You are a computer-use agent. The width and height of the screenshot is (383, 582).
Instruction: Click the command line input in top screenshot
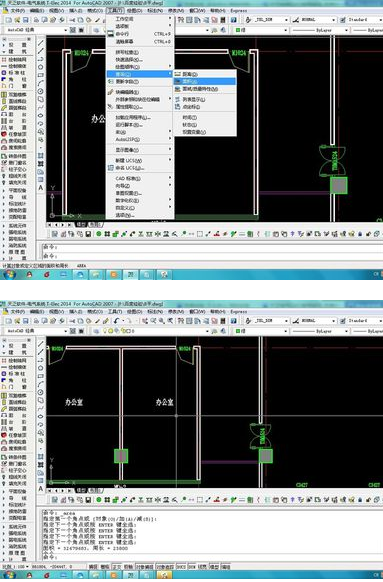click(x=212, y=256)
